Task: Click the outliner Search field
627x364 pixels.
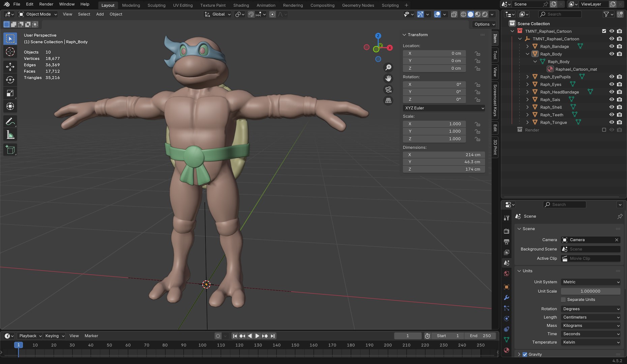Action: (560, 14)
